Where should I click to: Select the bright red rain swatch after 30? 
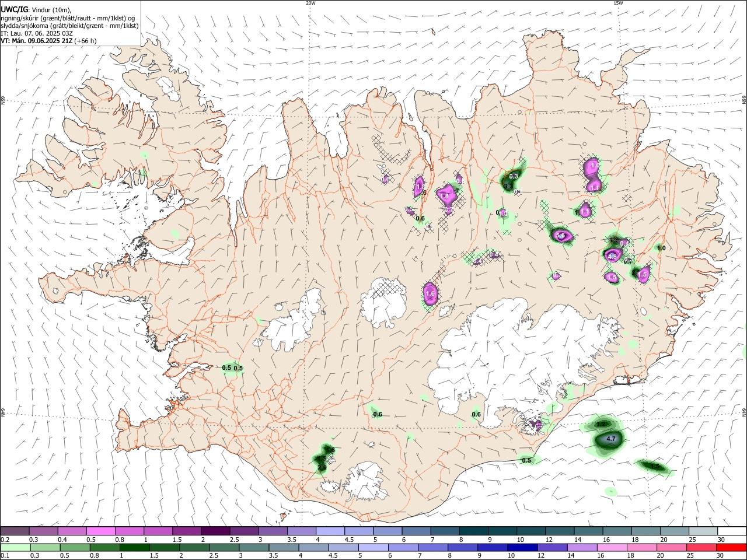click(731, 547)
